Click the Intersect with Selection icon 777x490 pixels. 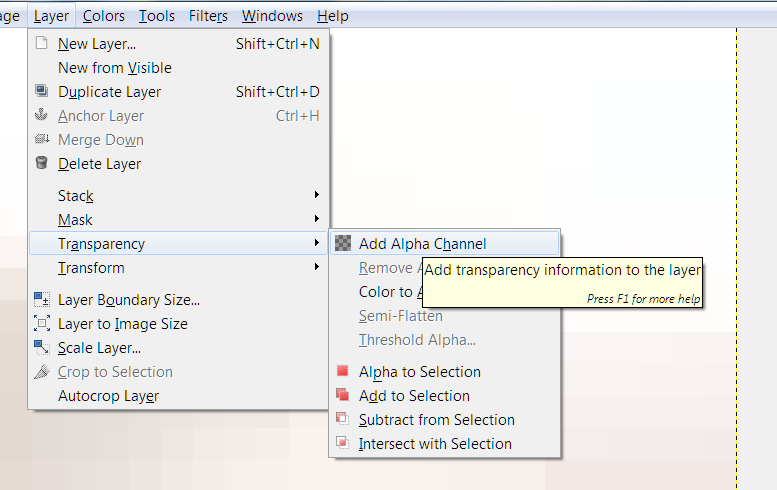[343, 444]
